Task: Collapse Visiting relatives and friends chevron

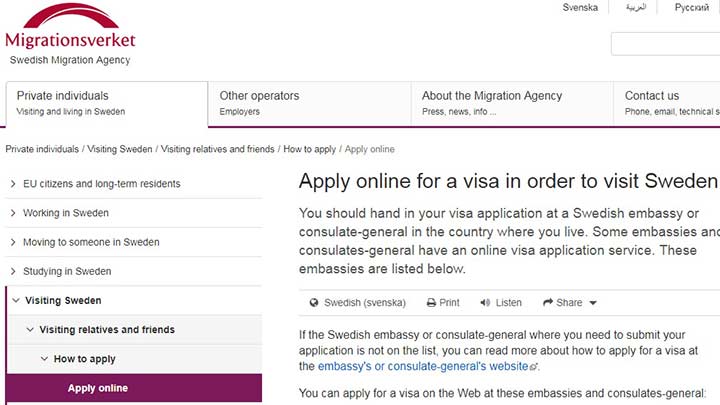Action: 30,330
